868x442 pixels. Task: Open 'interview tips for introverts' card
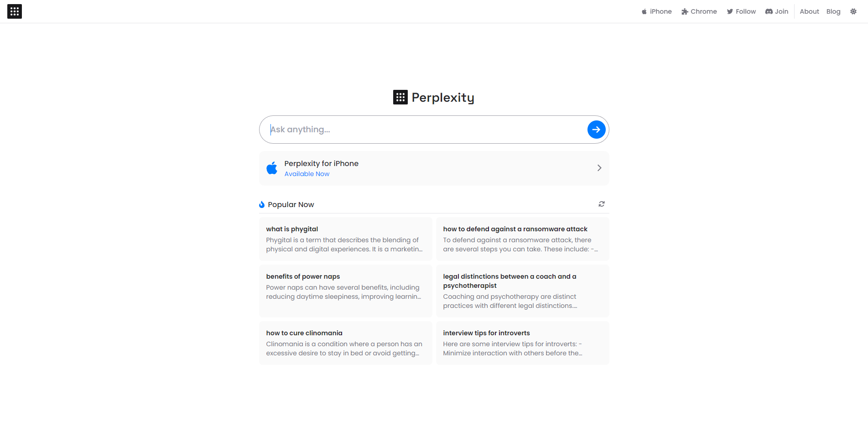522,343
